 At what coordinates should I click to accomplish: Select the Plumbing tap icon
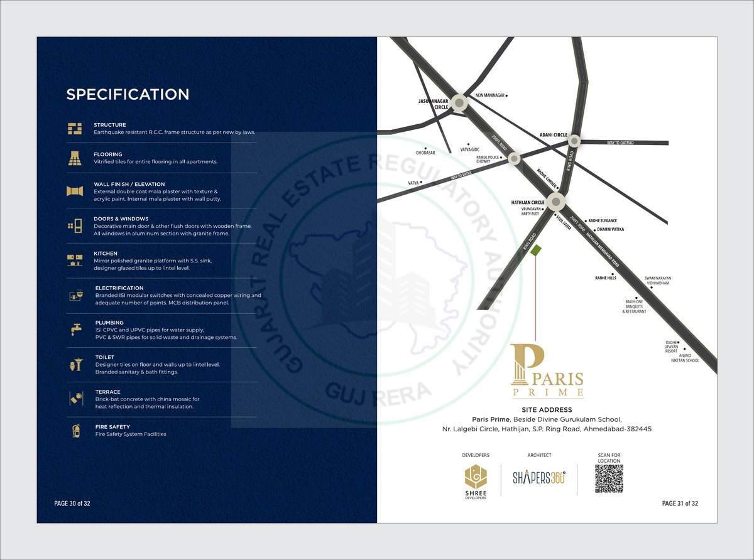coord(75,329)
